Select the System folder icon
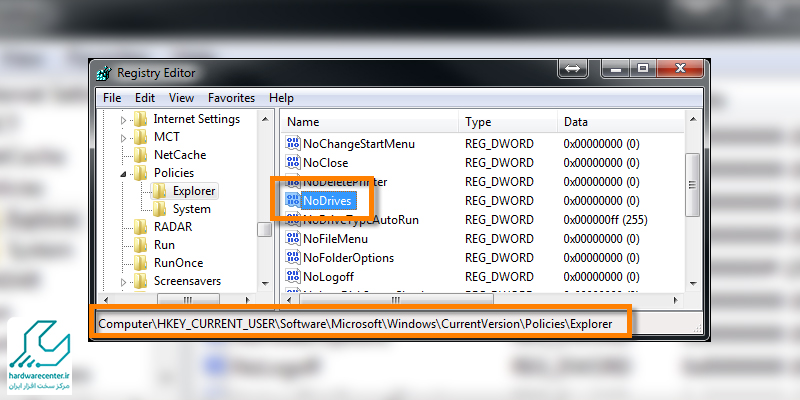The image size is (800, 400). pos(159,209)
